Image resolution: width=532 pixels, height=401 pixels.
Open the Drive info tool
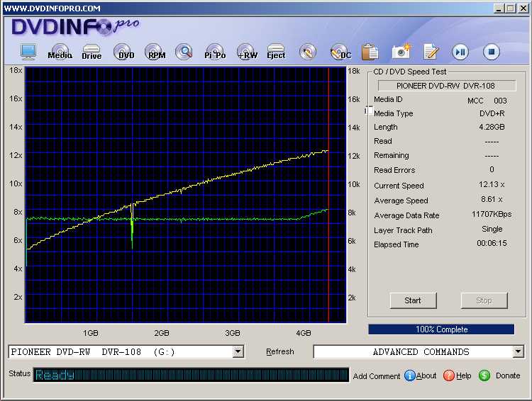[x=92, y=52]
